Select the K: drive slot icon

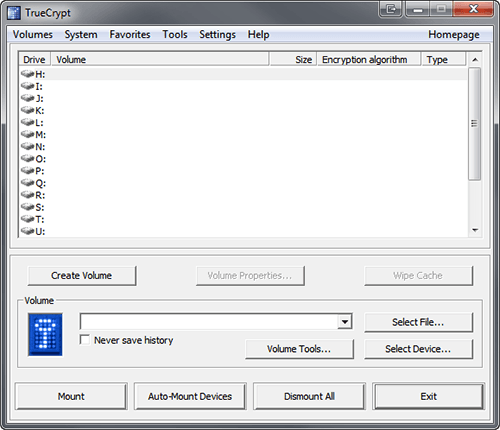pos(27,110)
